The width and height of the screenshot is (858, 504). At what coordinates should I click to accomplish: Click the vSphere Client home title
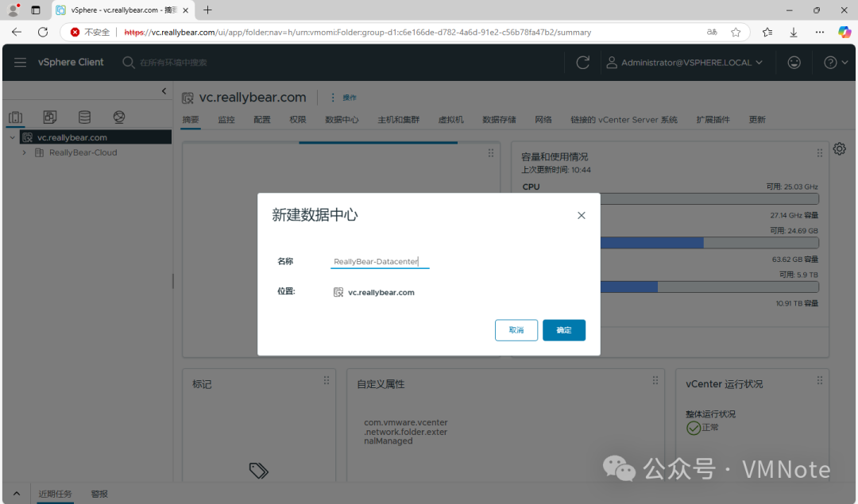(71, 63)
